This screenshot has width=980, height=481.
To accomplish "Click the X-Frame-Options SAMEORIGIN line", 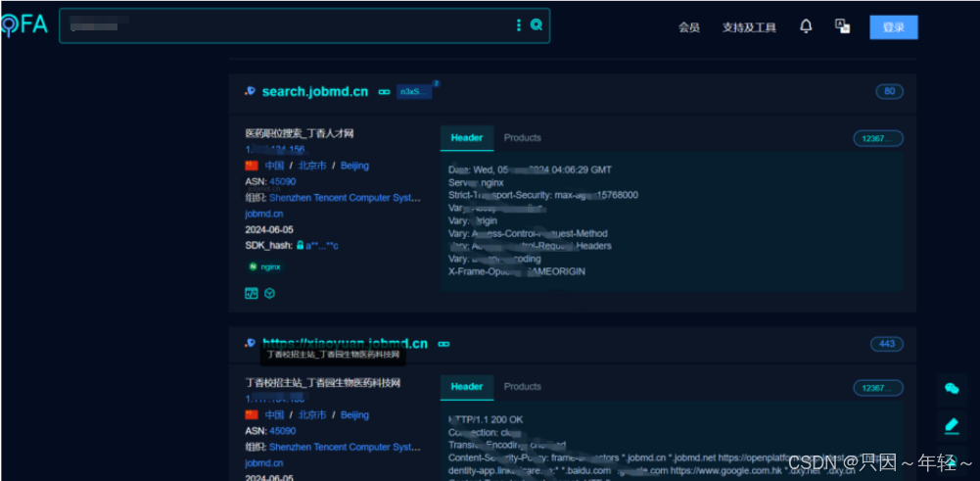I will pos(517,271).
